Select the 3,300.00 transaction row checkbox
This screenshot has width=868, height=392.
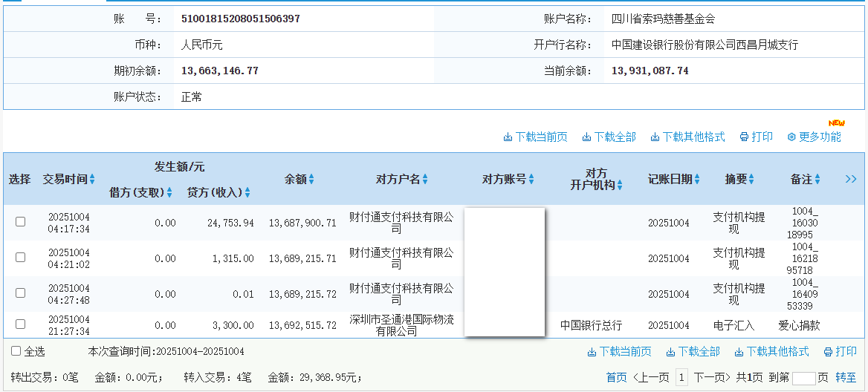click(21, 324)
